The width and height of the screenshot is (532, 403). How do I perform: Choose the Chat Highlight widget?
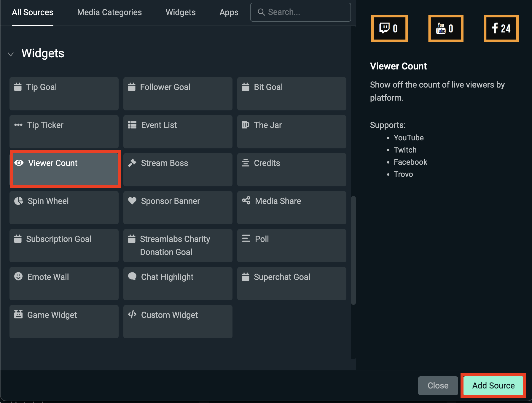pos(177,284)
